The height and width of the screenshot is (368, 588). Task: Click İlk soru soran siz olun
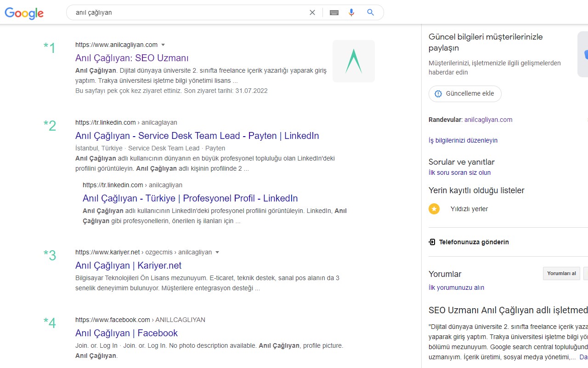click(x=459, y=172)
